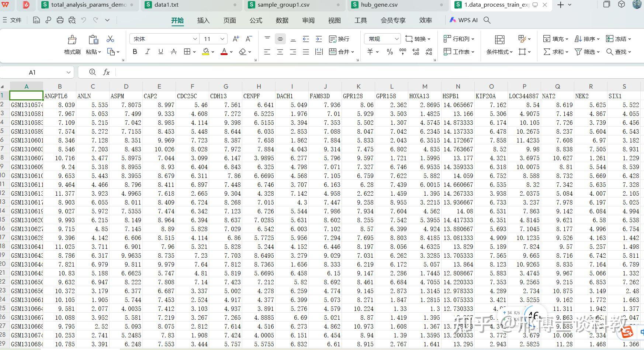Viewport: 644px width, 350px height.
Task: Click the select-all corner of the sheet
Action: (x=3, y=86)
